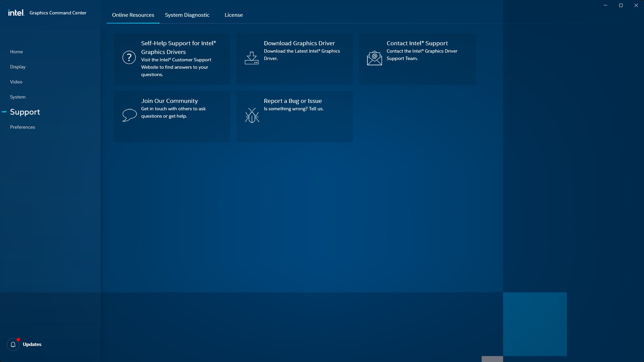Open the Display section

point(18,67)
